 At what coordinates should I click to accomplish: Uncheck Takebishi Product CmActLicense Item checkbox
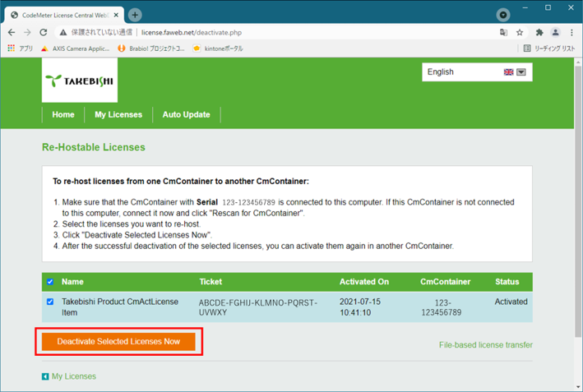point(50,302)
